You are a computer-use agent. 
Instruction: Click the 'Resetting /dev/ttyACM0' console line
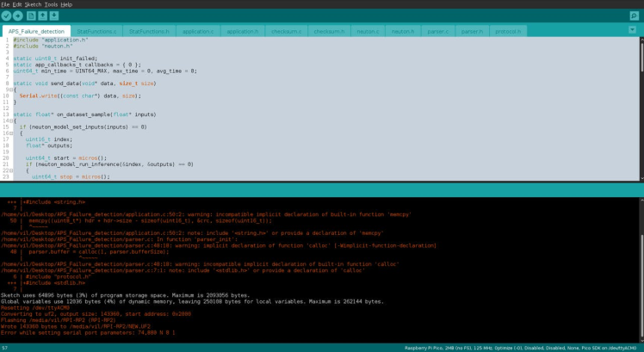35,307
